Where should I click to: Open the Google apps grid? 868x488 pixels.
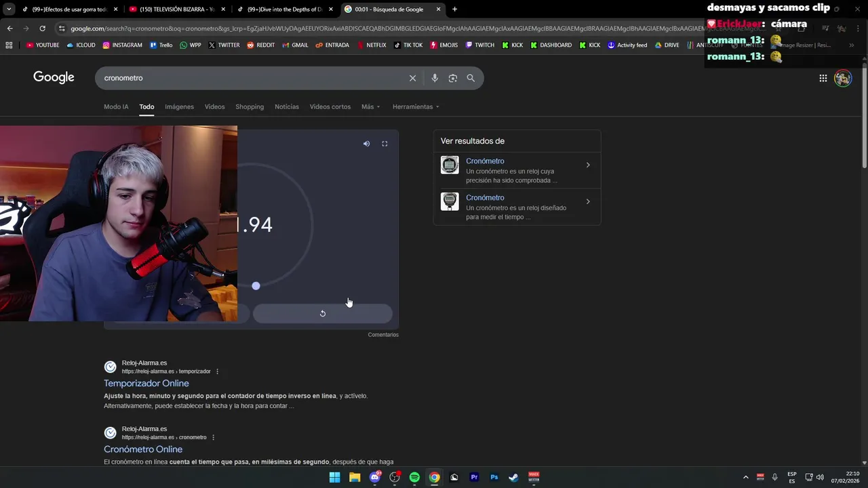tap(823, 78)
